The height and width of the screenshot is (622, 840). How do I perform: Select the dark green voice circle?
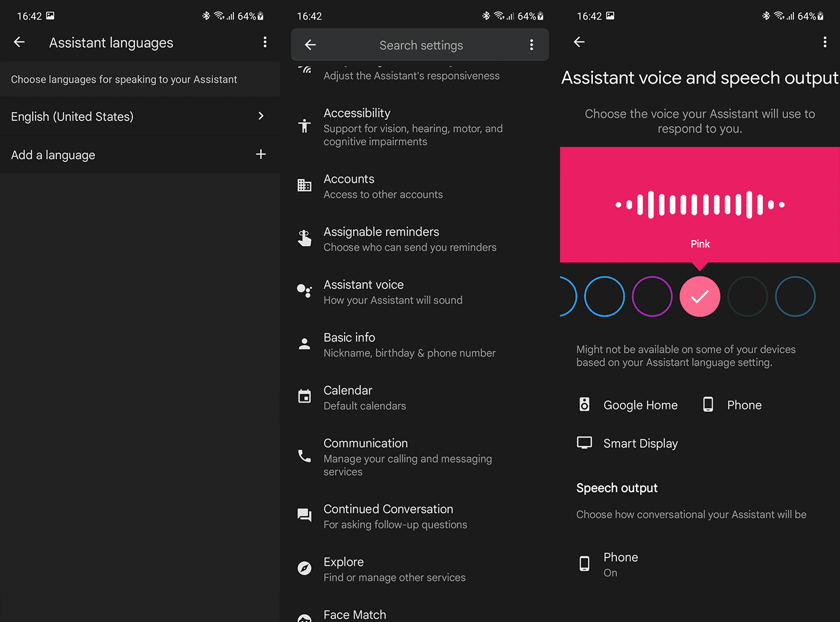(748, 297)
